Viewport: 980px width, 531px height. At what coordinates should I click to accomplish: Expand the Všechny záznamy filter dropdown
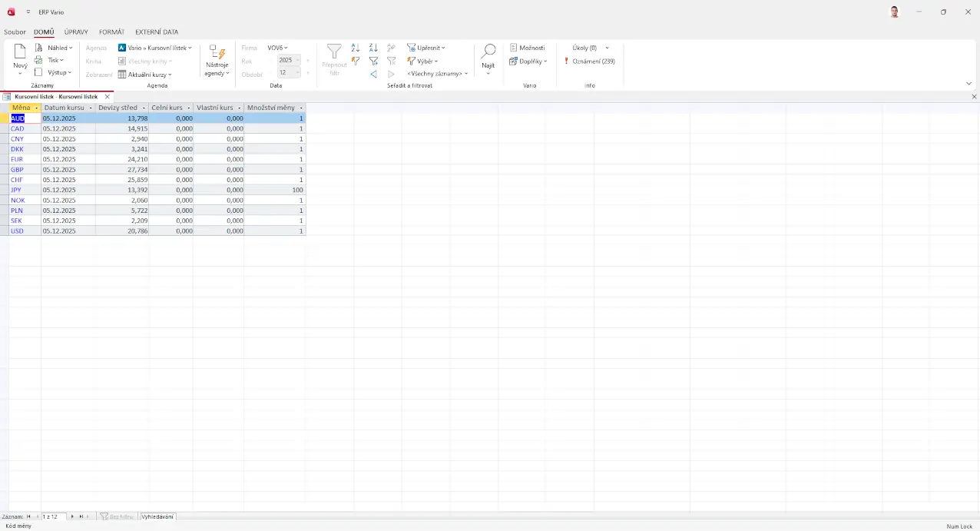click(437, 74)
